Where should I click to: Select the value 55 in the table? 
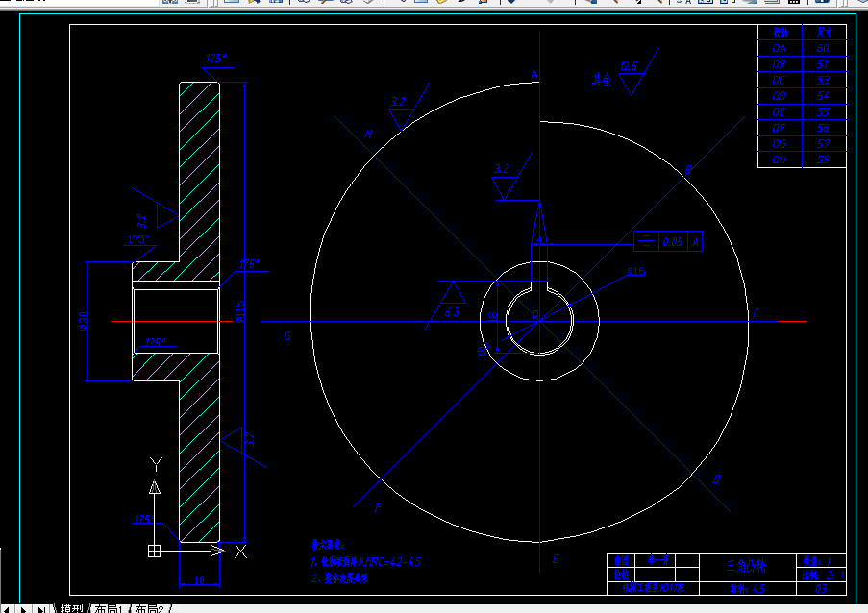(x=823, y=111)
